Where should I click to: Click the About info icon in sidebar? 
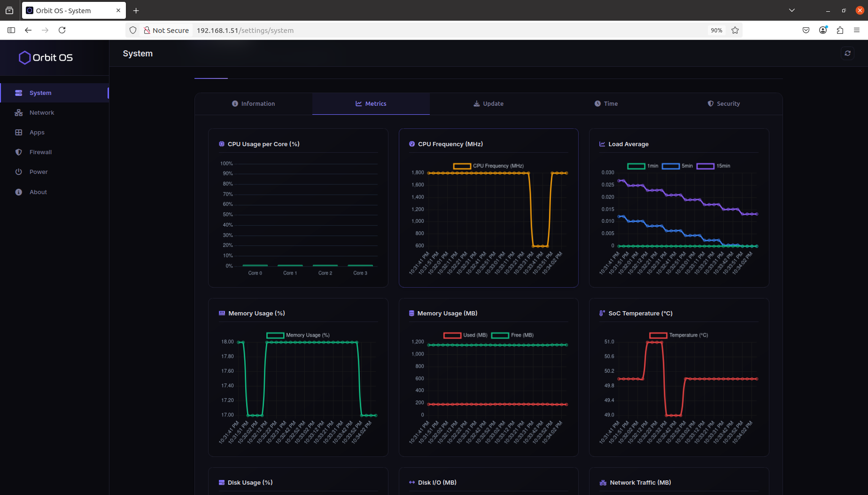[x=18, y=192]
